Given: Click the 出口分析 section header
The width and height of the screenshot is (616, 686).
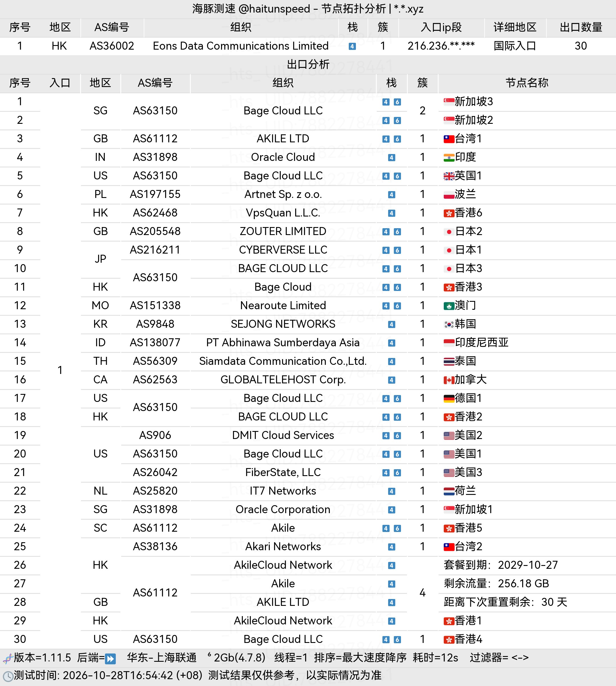Looking at the screenshot, I should coord(308,64).
